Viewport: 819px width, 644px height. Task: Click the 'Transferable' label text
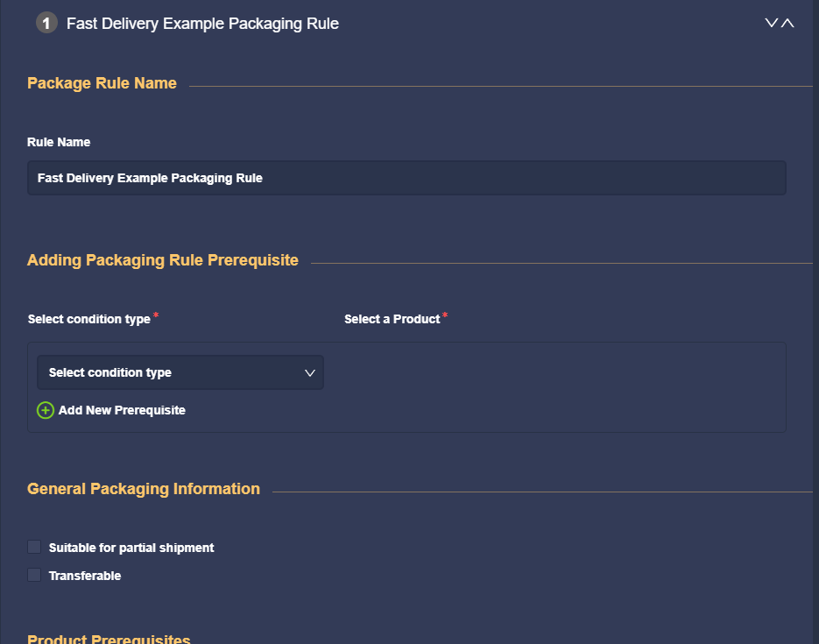tap(85, 576)
